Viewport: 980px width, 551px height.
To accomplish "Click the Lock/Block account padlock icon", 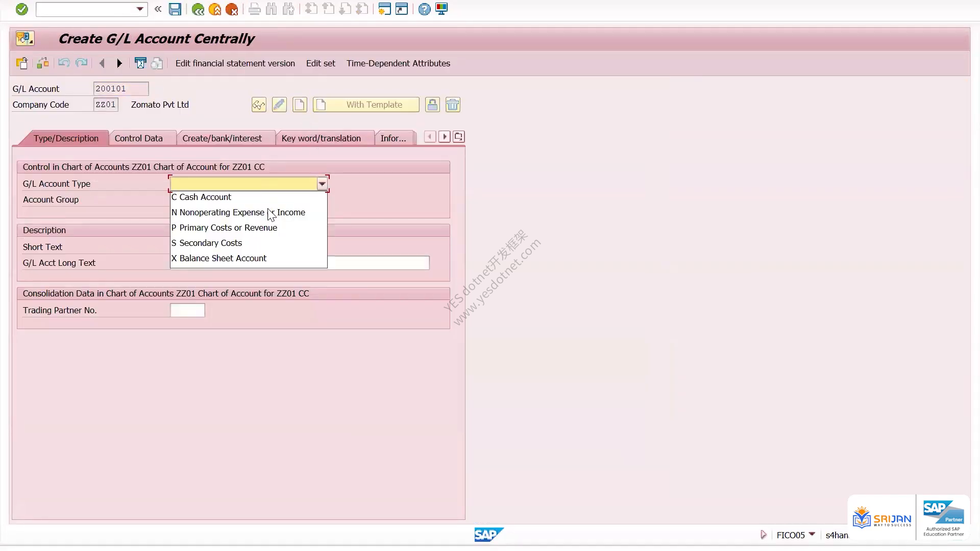I will click(432, 105).
